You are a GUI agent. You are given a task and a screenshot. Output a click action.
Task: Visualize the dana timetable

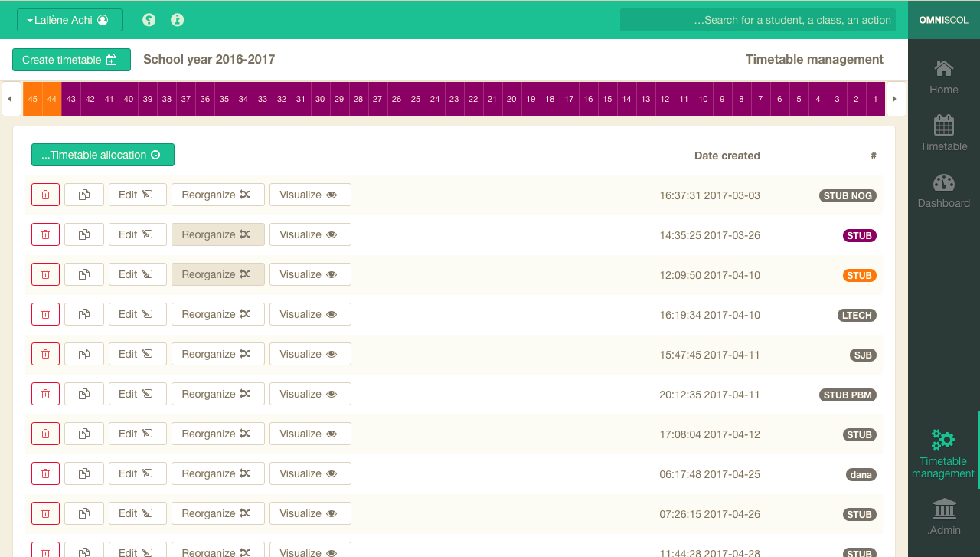310,473
